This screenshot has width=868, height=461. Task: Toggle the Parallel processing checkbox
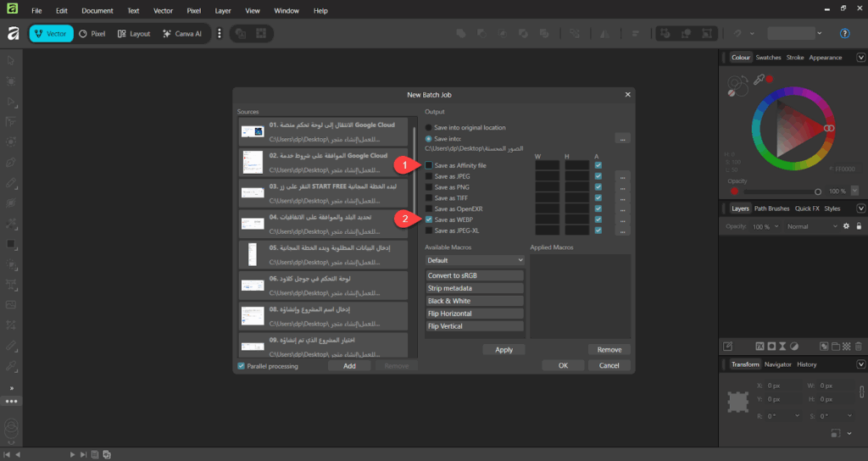click(242, 366)
